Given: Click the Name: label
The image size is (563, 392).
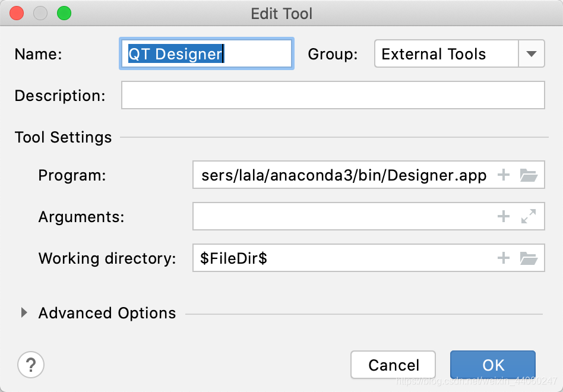Looking at the screenshot, I should click(x=39, y=54).
